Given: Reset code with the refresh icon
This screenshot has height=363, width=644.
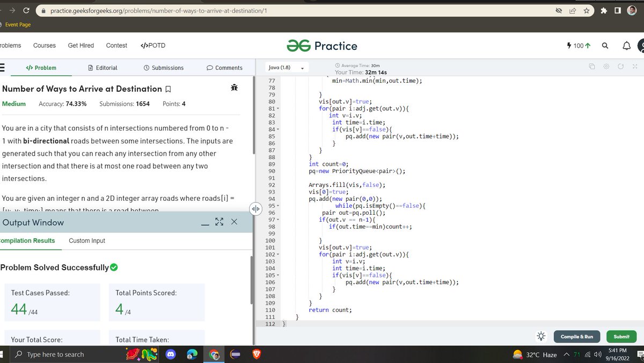Looking at the screenshot, I should point(620,67).
